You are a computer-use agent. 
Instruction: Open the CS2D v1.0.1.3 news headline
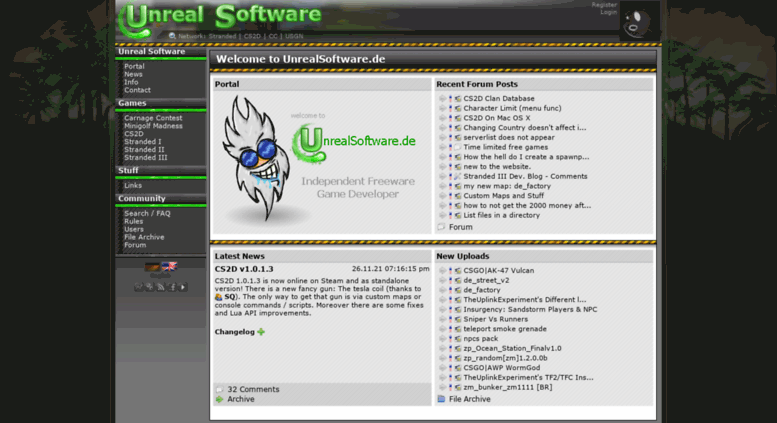[244, 269]
